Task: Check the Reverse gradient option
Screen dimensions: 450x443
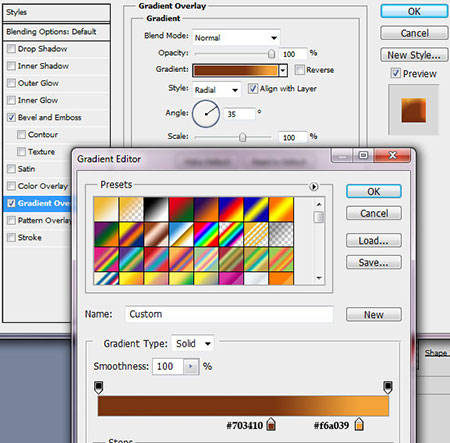Action: click(x=300, y=70)
